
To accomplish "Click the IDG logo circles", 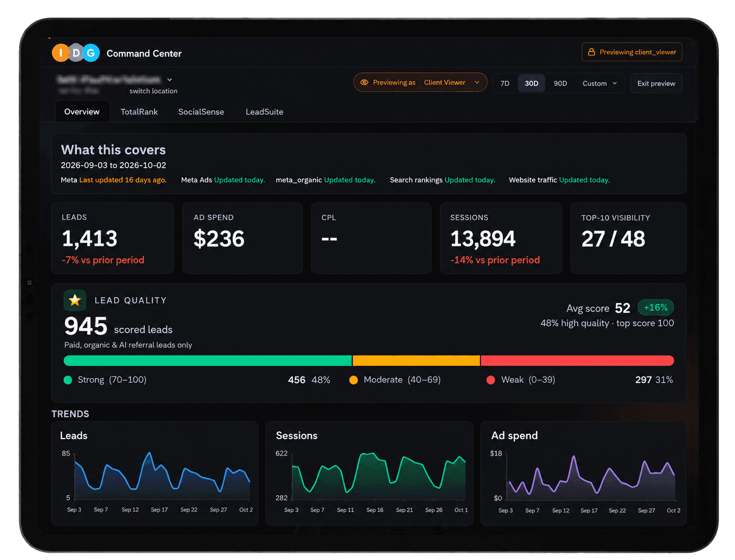I will pyautogui.click(x=76, y=53).
